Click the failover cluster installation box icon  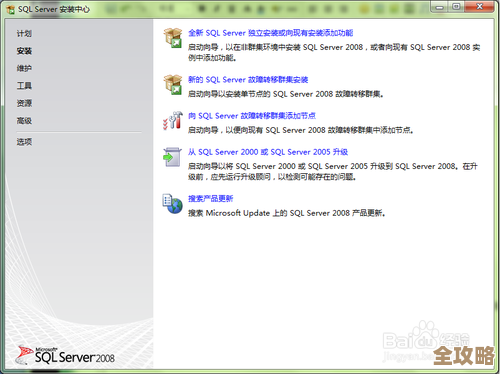coord(173,84)
